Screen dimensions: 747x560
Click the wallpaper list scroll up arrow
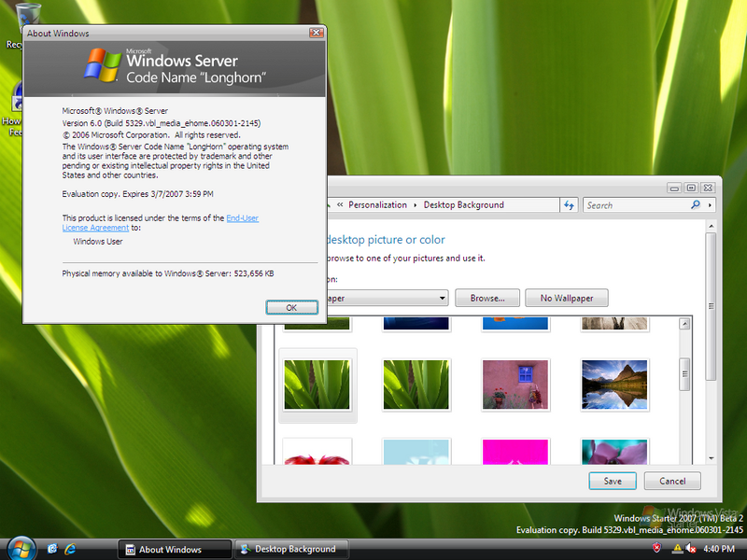pos(684,324)
